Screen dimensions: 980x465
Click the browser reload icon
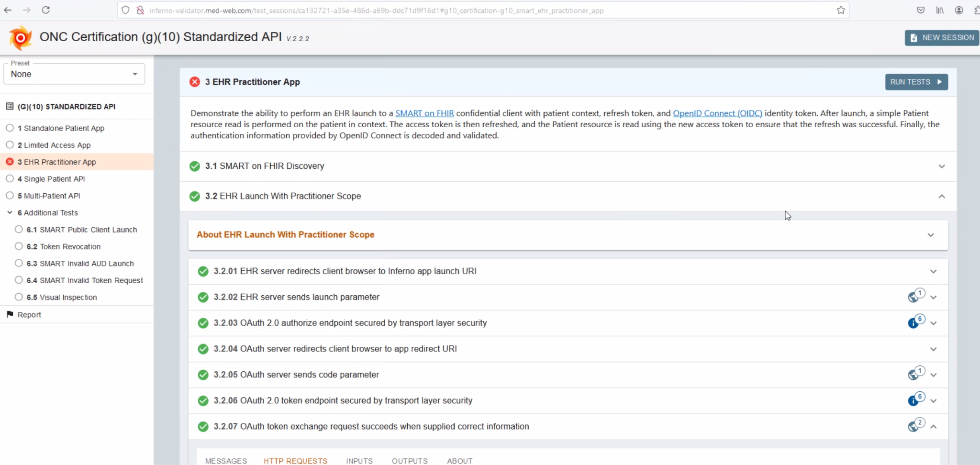(45, 10)
